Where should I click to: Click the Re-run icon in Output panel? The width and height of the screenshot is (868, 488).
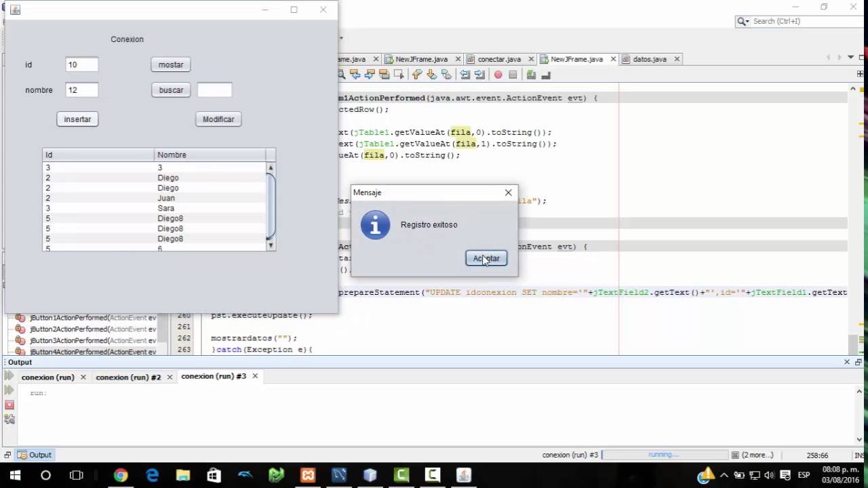pyautogui.click(x=9, y=376)
